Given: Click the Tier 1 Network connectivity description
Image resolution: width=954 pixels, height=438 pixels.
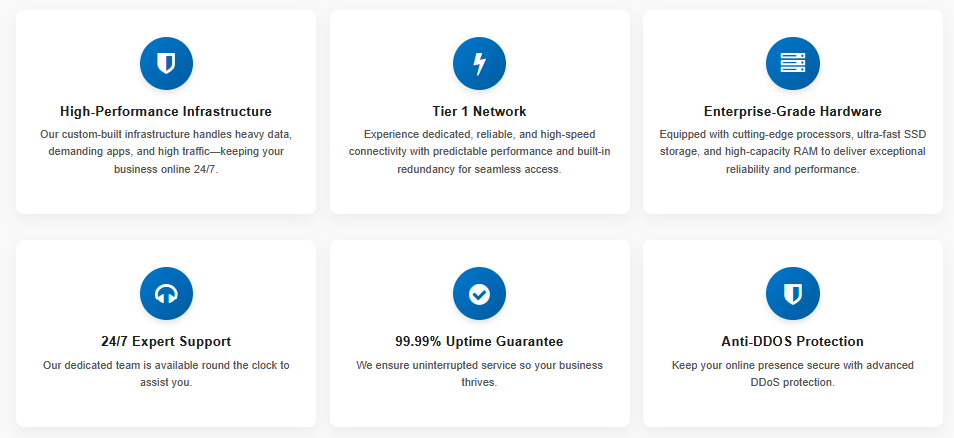Looking at the screenshot, I should click(479, 151).
